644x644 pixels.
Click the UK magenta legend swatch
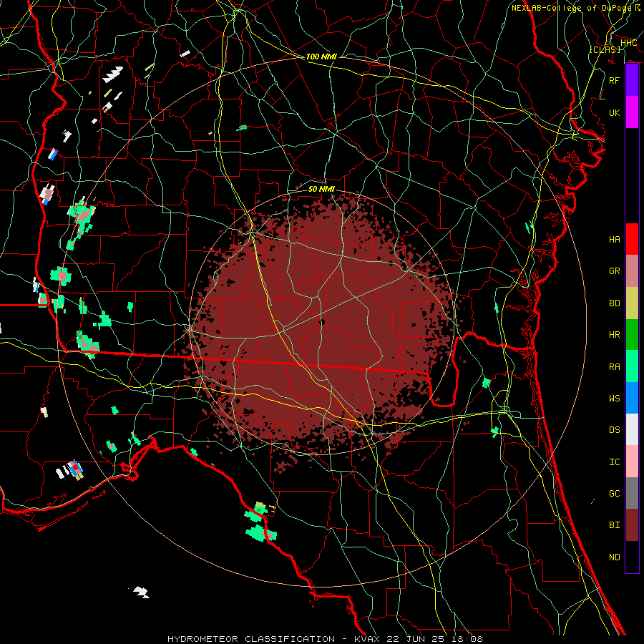pos(632,112)
